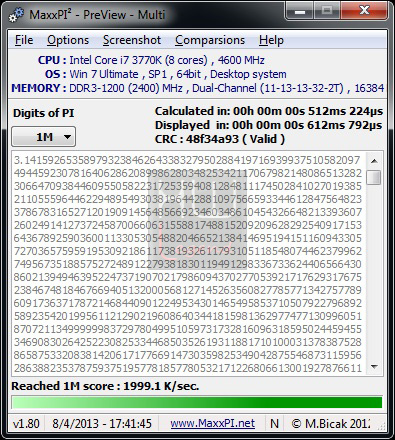
Task: Click the MaxxPI gears icon in title bar
Action: click(17, 15)
